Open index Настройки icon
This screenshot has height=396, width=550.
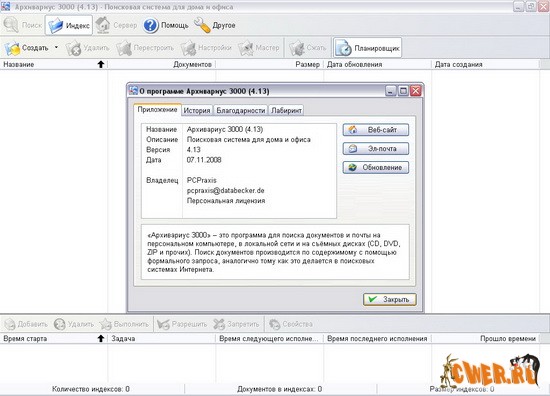pos(188,48)
